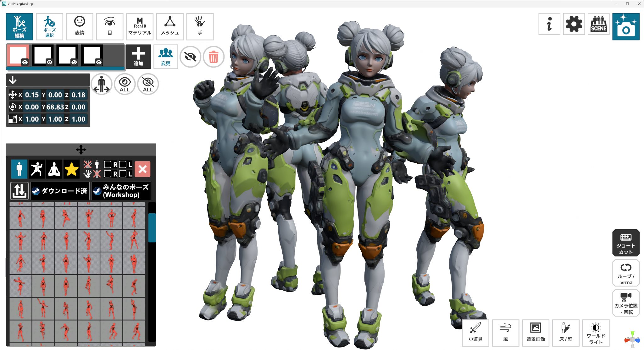The width and height of the screenshot is (644, 350).
Task: Open the 小道具 props button
Action: point(475,333)
